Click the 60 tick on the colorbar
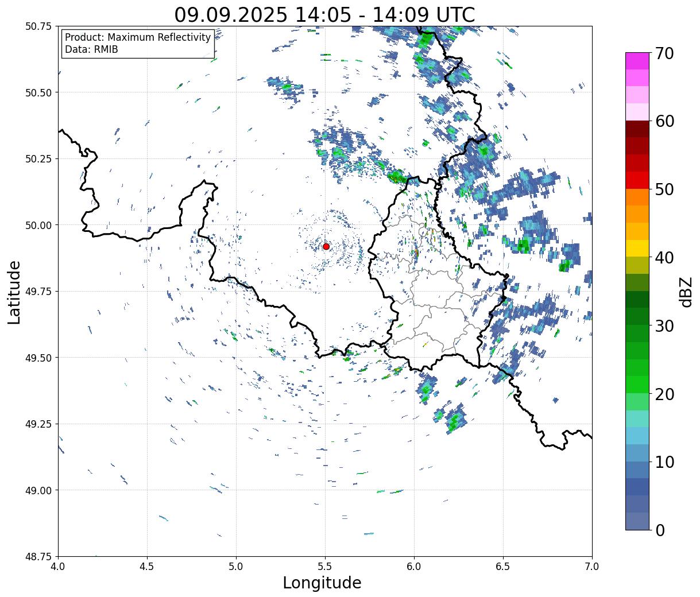The image size is (700, 597). 664,121
